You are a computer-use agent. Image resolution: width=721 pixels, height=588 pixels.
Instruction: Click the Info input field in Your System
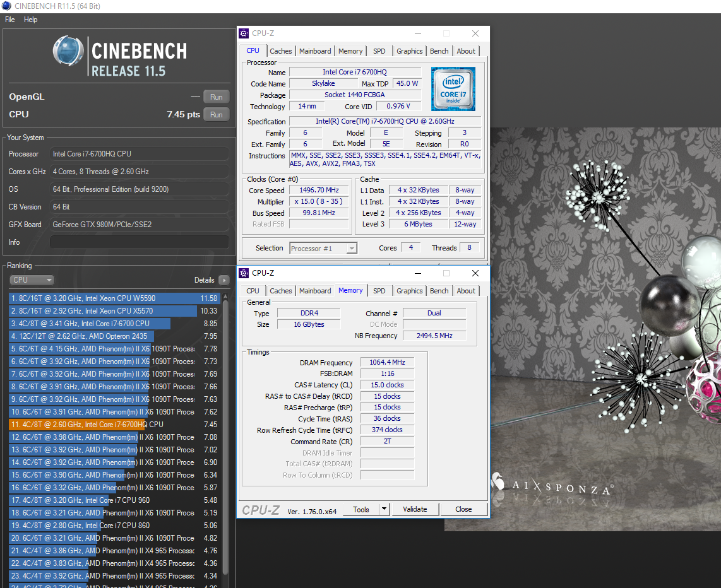click(x=140, y=242)
